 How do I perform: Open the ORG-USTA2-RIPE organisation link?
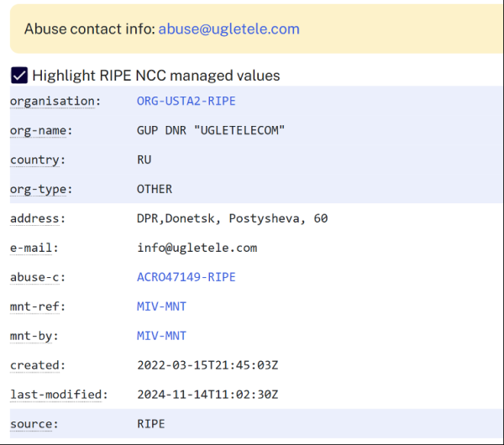coord(186,101)
